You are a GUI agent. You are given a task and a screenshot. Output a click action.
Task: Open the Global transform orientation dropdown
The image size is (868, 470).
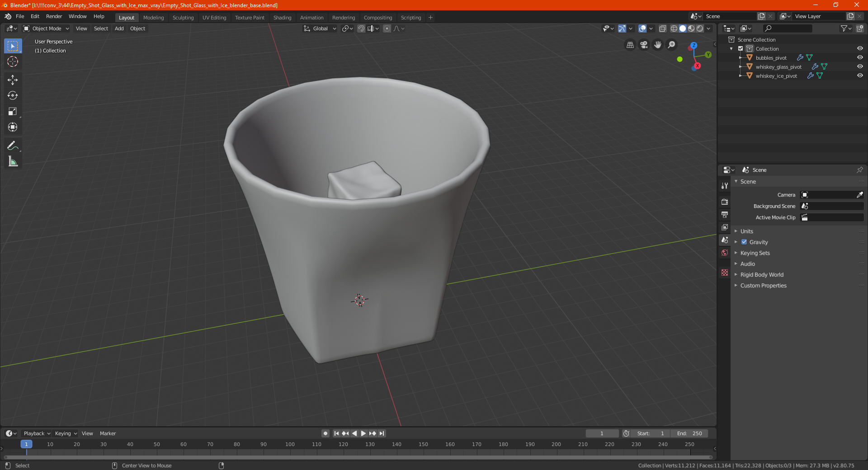(320, 28)
